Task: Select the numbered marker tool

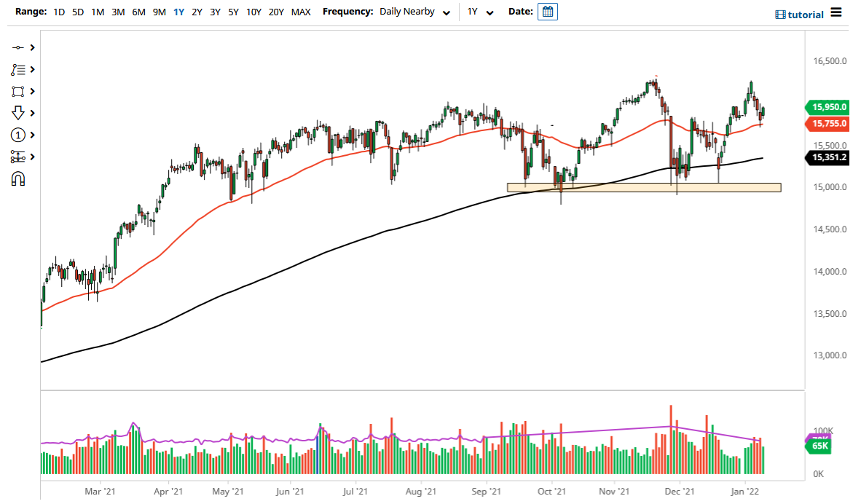Action: 20,135
